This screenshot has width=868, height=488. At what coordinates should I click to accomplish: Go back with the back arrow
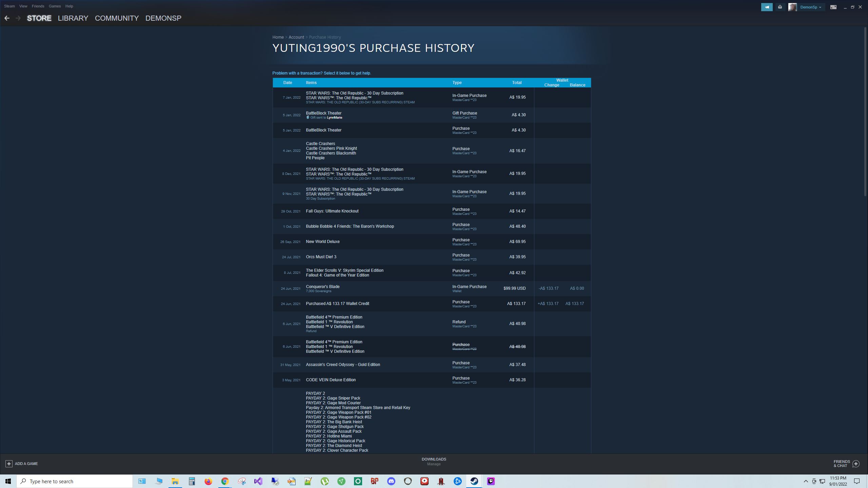point(7,18)
